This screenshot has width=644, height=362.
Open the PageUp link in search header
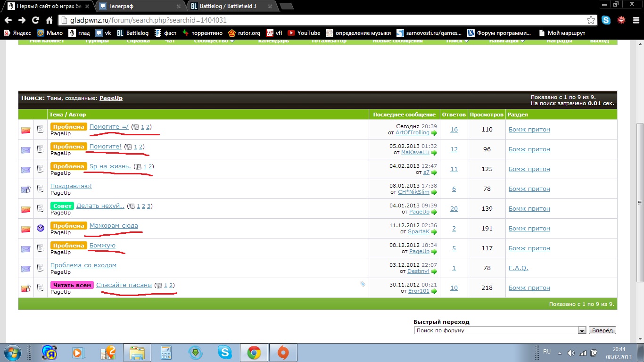pos(111,98)
